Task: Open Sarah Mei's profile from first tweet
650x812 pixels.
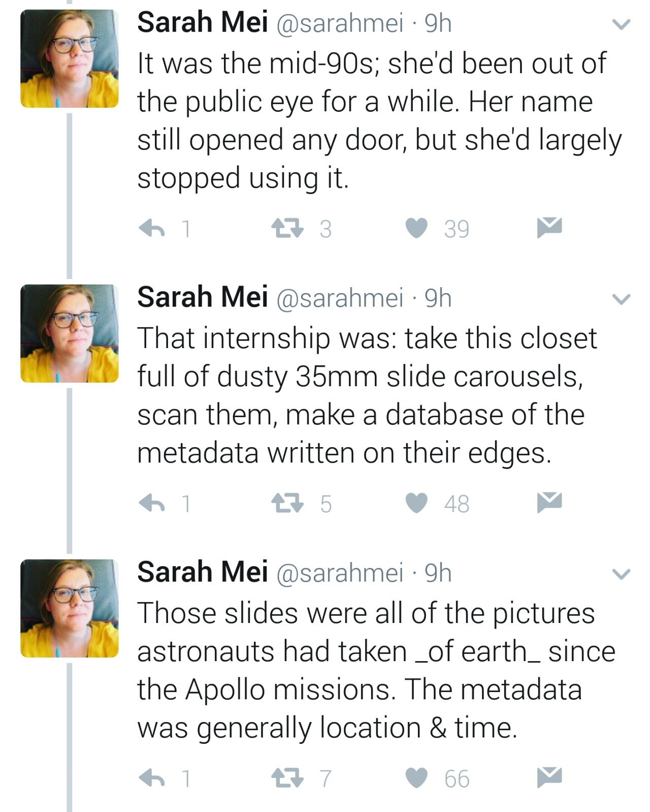Action: (x=202, y=23)
